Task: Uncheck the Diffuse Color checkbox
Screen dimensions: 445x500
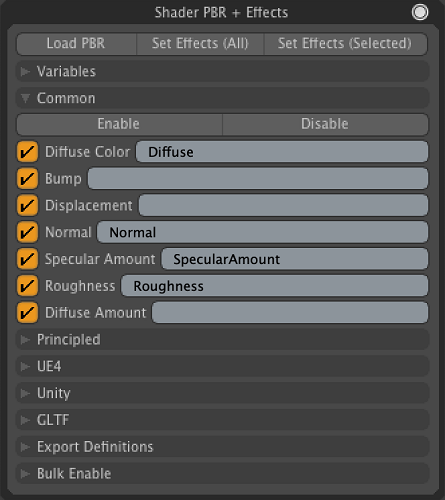Action: [x=27, y=152]
